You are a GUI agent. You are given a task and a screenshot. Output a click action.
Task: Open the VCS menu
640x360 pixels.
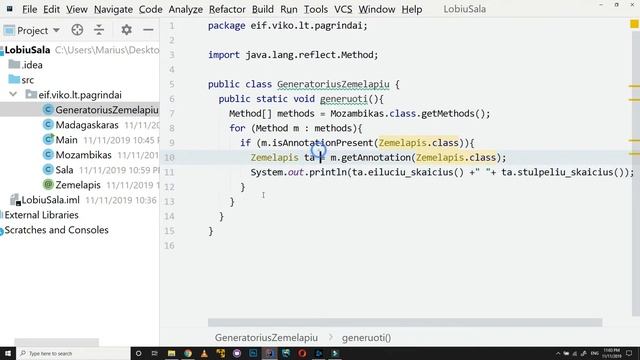343,9
